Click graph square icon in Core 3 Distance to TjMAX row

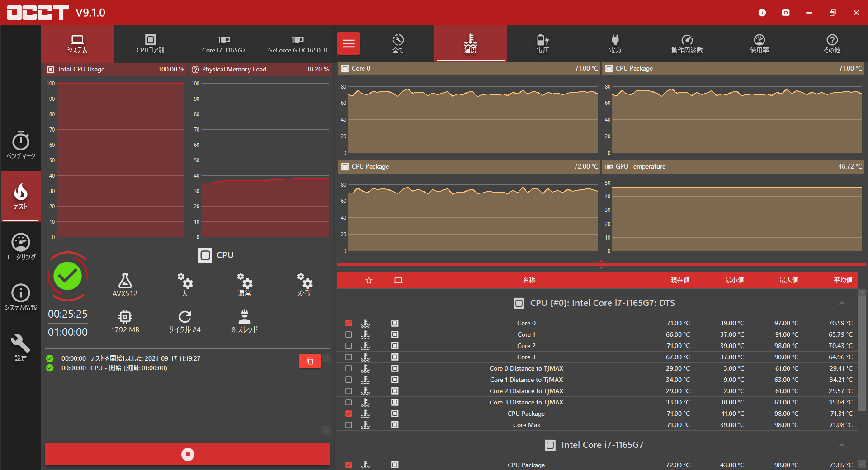tap(395, 402)
